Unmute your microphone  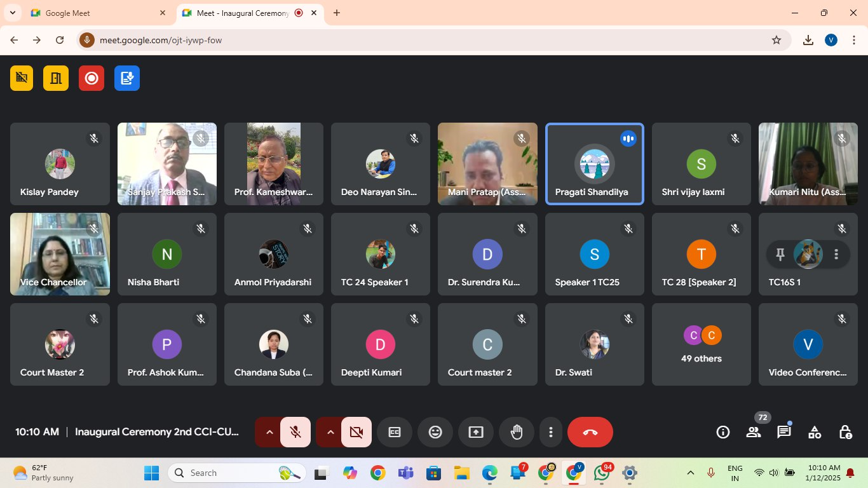[295, 432]
